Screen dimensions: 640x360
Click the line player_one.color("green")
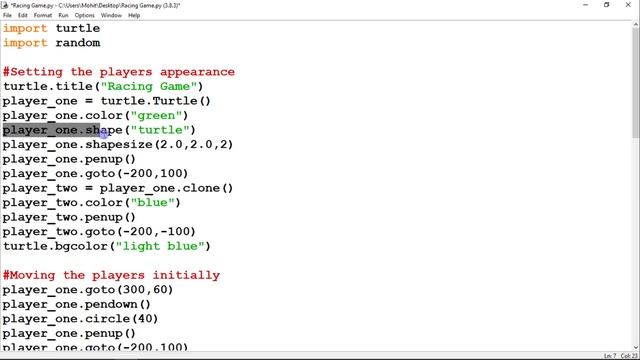[x=96, y=116]
